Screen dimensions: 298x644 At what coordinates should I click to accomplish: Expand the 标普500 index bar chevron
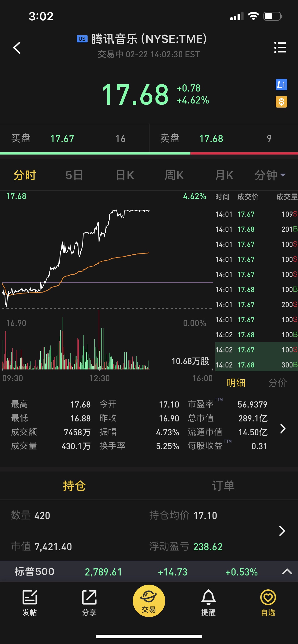287,572
